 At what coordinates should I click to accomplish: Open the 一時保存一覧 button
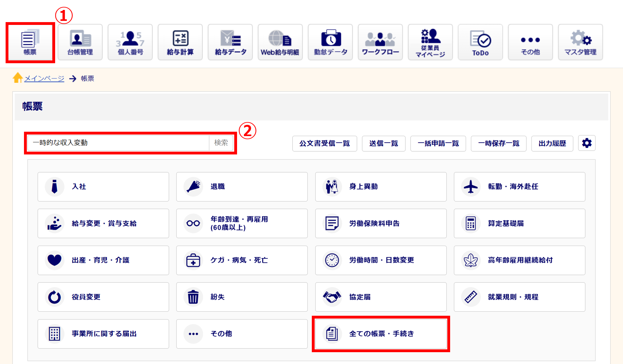pyautogui.click(x=498, y=144)
